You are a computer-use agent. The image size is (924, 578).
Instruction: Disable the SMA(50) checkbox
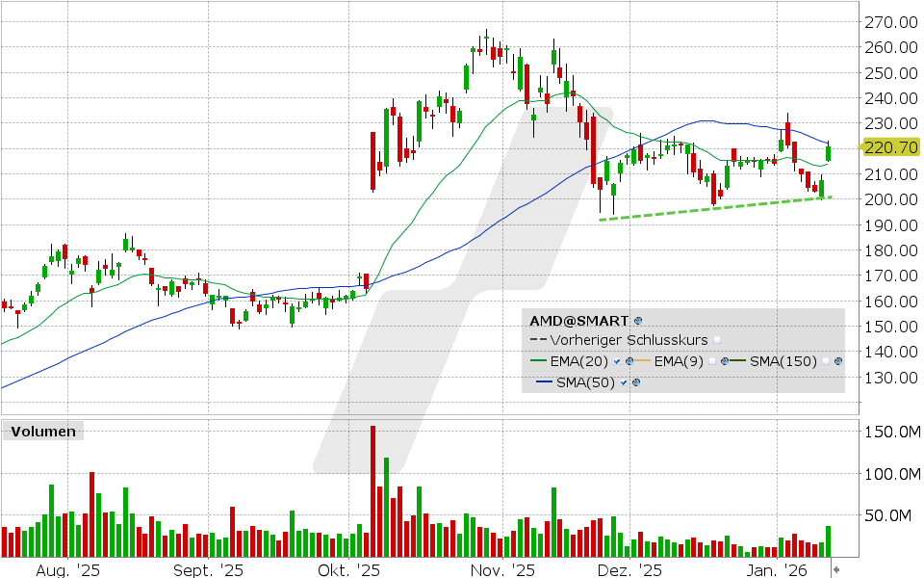click(x=623, y=381)
